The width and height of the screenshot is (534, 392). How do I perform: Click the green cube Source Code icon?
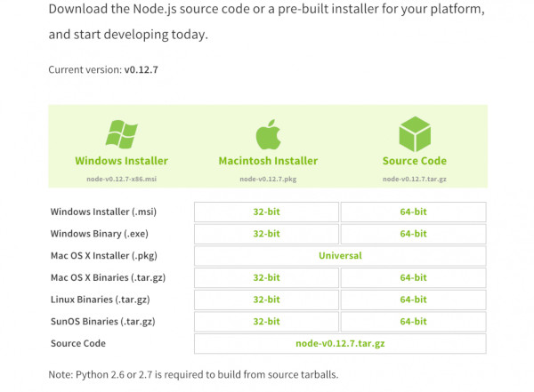(415, 133)
